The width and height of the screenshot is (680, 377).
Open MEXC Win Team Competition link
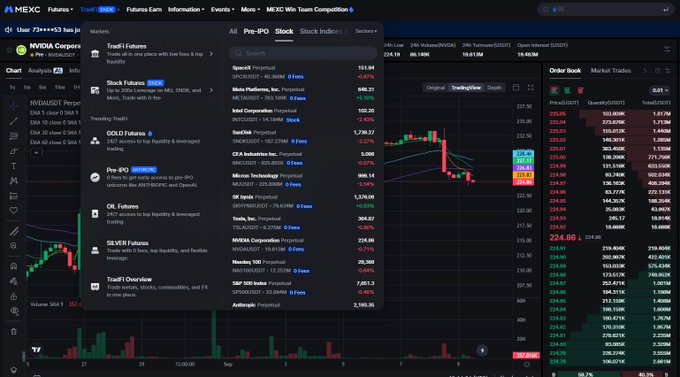point(310,9)
